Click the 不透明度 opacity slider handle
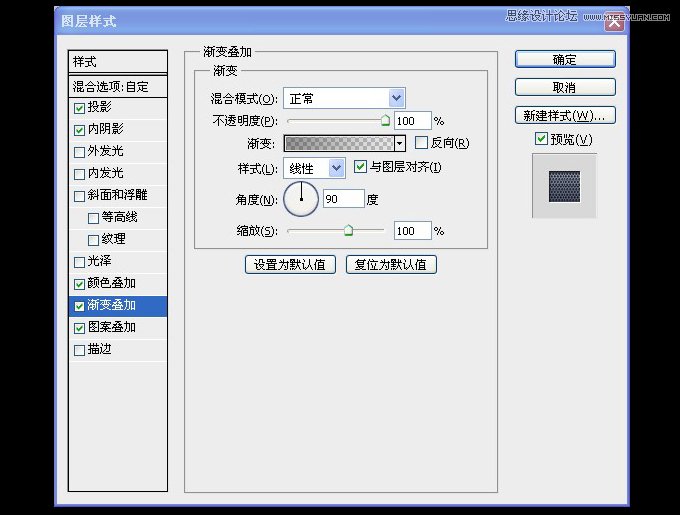Image resolution: width=680 pixels, height=515 pixels. [385, 121]
